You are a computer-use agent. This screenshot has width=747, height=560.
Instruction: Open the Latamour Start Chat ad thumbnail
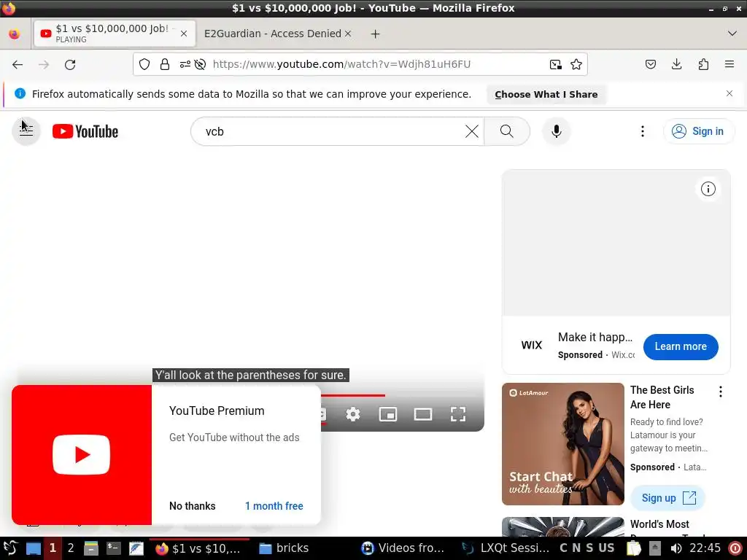coord(562,444)
